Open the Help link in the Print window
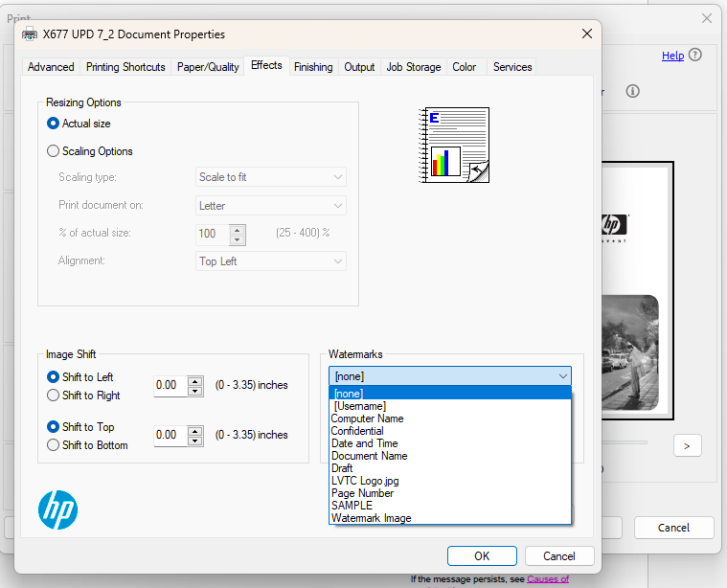 pos(672,56)
